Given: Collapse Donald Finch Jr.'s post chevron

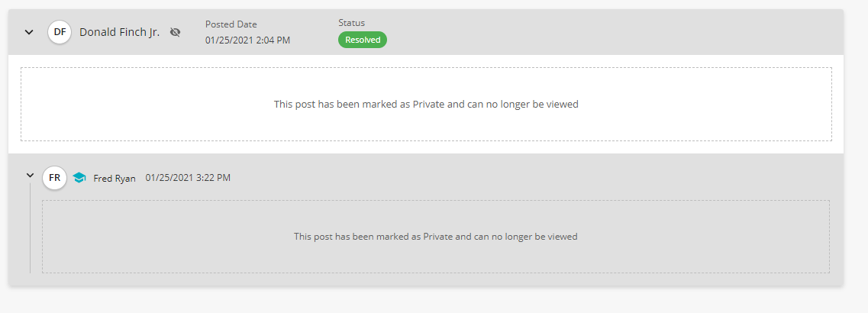Looking at the screenshot, I should coord(29,32).
